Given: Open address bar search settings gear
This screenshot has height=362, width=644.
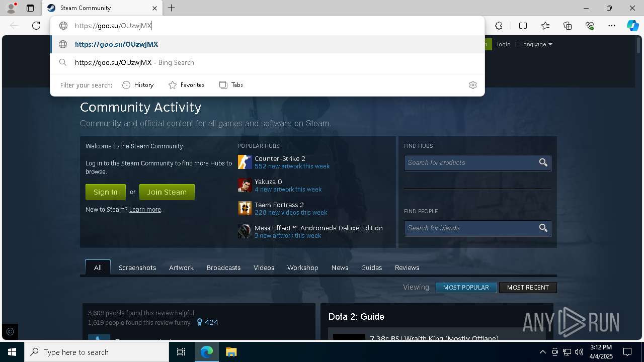Looking at the screenshot, I should (472, 85).
